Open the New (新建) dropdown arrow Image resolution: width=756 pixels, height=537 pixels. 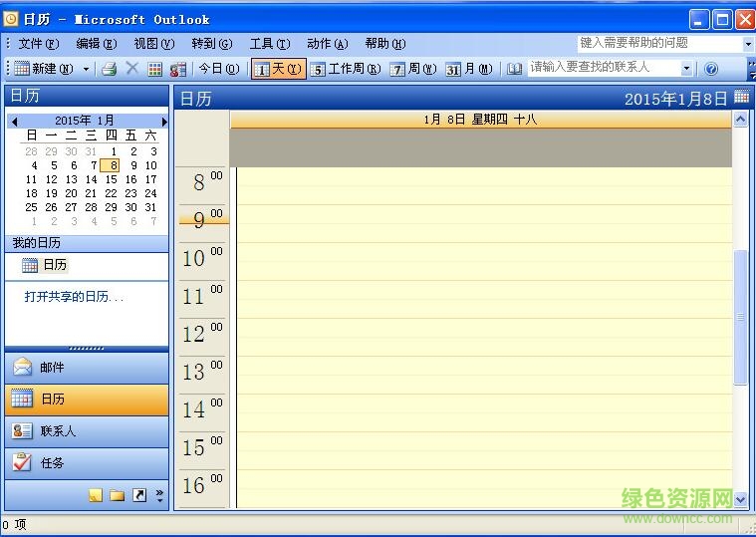click(x=87, y=69)
